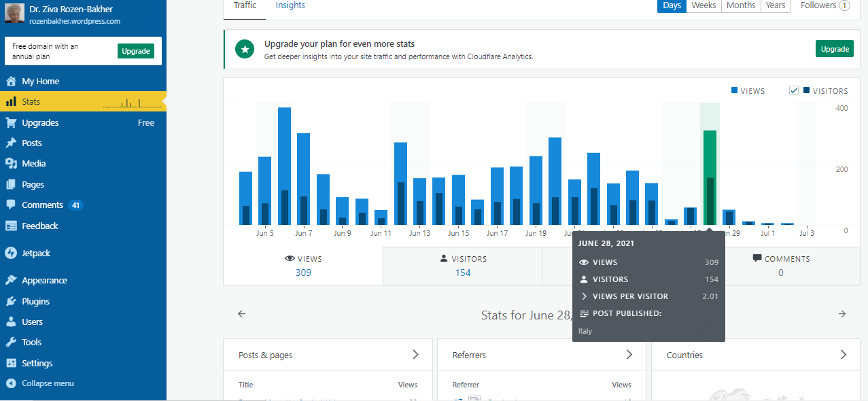Click the Views 309 chart tab
Image resolution: width=868 pixels, height=401 pixels.
pyautogui.click(x=303, y=266)
